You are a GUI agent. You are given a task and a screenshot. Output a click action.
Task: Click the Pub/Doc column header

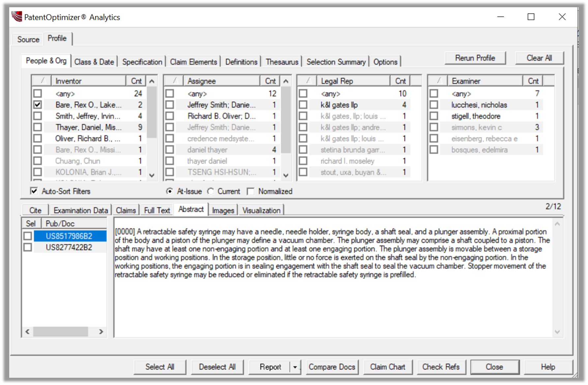coord(74,224)
